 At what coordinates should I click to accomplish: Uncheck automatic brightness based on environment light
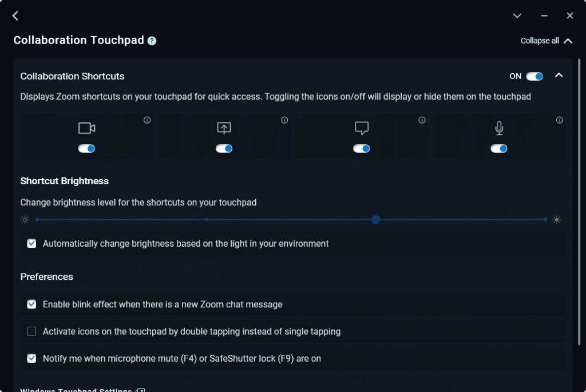32,244
